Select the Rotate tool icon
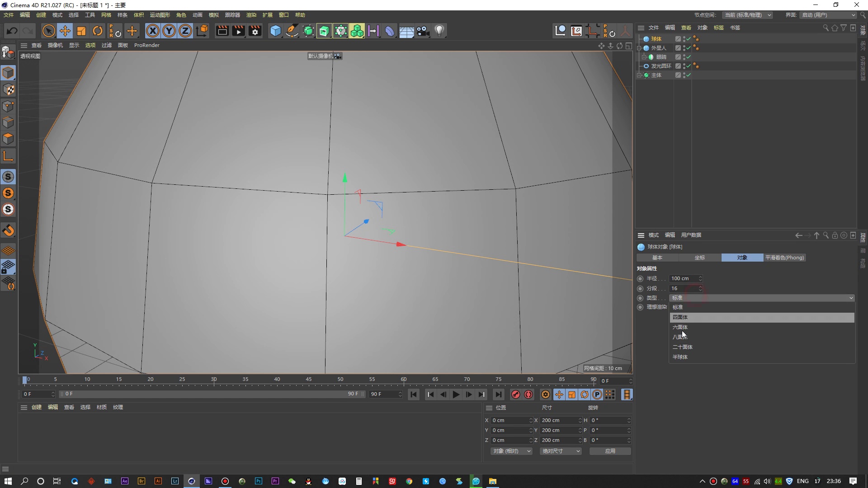 (x=97, y=31)
